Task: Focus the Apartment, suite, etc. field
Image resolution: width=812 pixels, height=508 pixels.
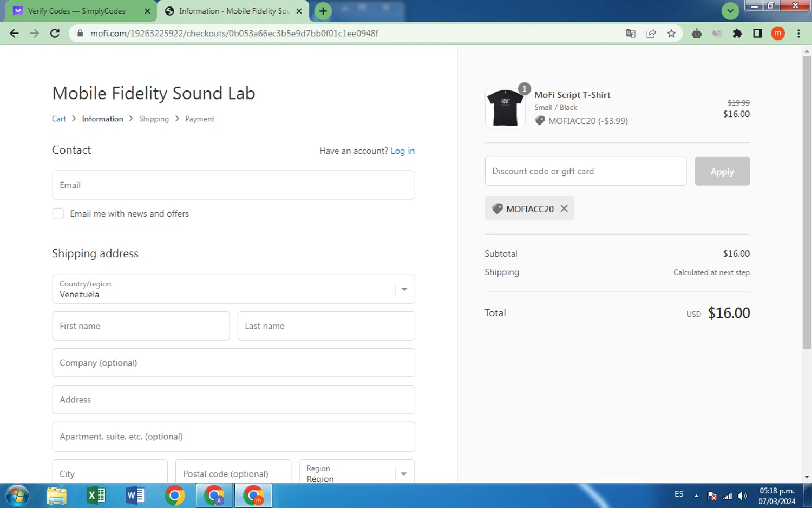Action: pos(234,437)
